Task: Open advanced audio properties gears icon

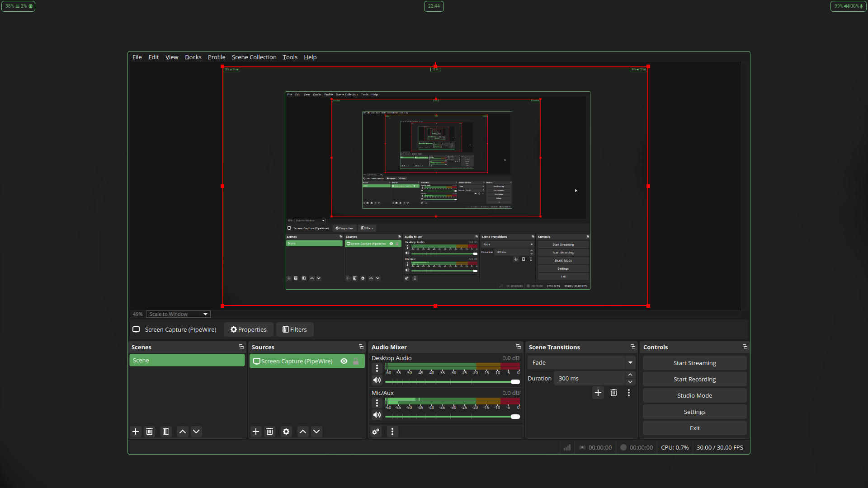Action: [x=376, y=432]
